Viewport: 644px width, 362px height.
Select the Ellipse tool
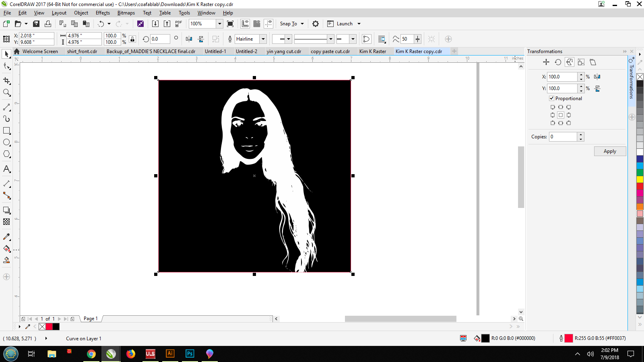pyautogui.click(x=6, y=142)
